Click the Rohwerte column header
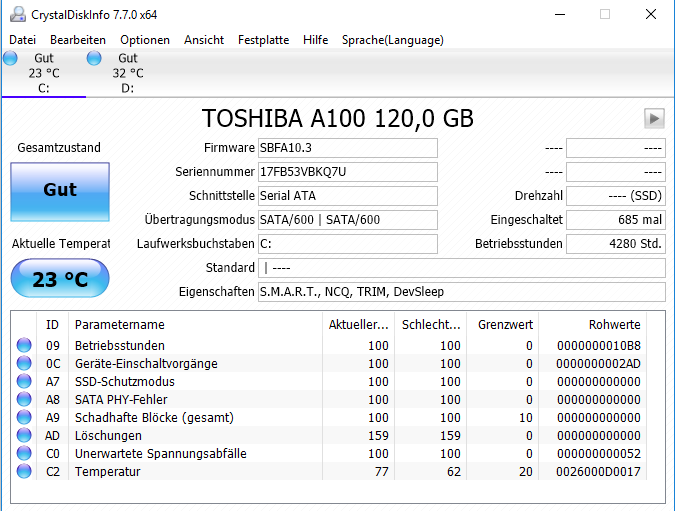This screenshot has width=675, height=511. pyautogui.click(x=593, y=325)
